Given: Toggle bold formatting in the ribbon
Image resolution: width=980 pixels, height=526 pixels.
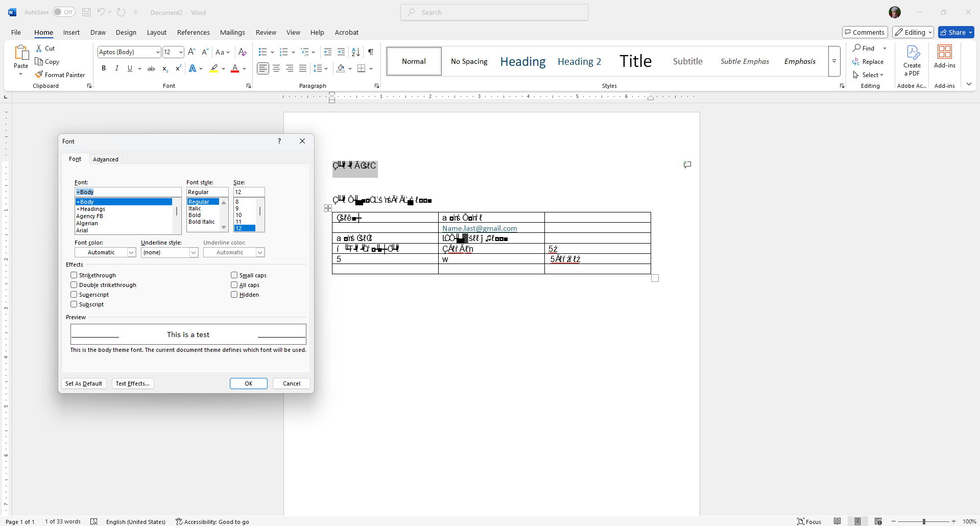Looking at the screenshot, I should pyautogui.click(x=104, y=68).
